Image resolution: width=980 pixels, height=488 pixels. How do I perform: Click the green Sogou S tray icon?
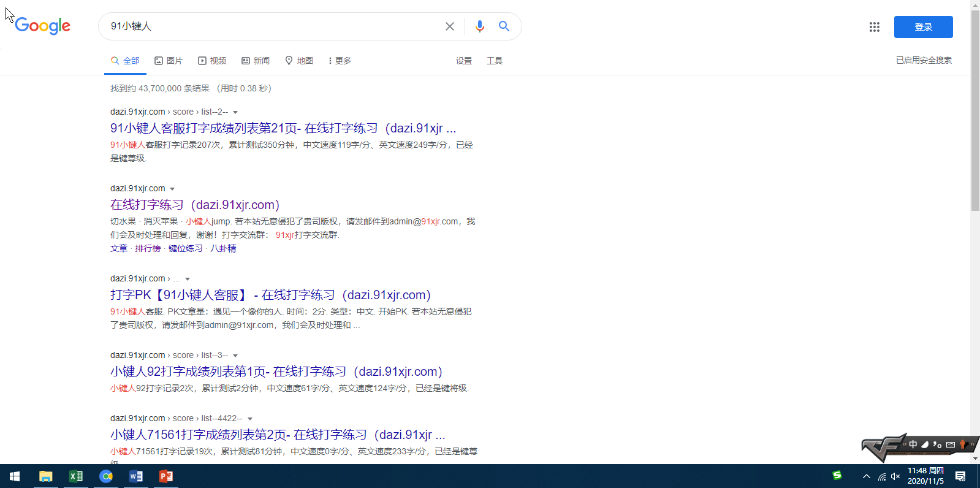pyautogui.click(x=837, y=476)
